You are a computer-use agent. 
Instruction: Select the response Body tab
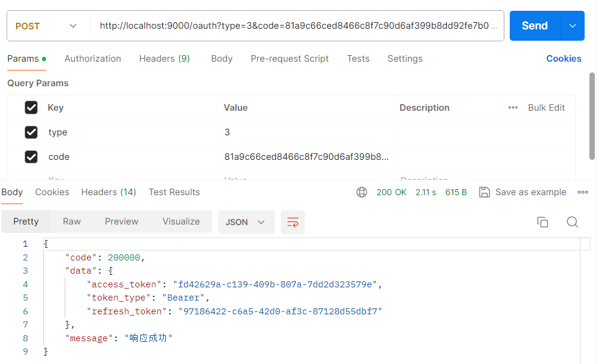click(x=12, y=192)
